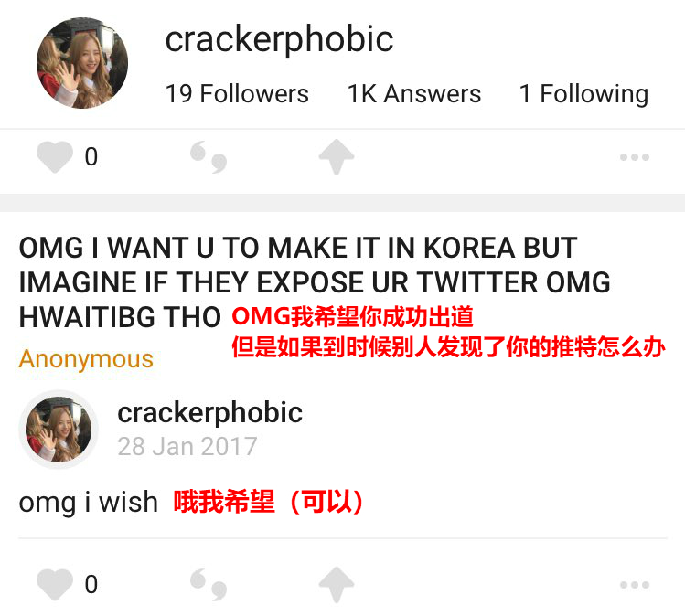Like the top post with heart icon
Screen dimensions: 685x616
coord(55,157)
